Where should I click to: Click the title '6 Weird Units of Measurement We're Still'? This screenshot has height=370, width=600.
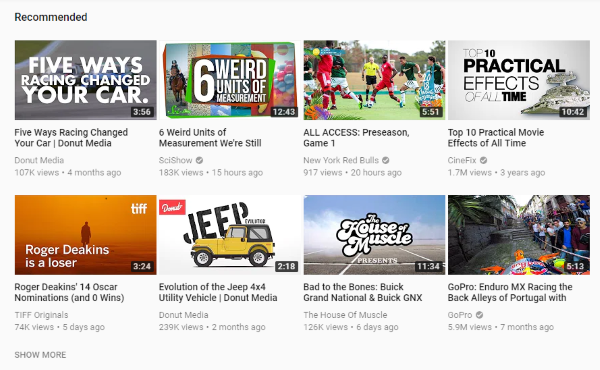[210, 138]
